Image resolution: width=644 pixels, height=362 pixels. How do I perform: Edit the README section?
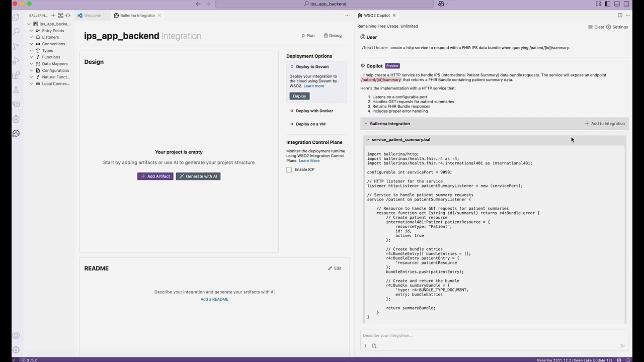pos(335,268)
